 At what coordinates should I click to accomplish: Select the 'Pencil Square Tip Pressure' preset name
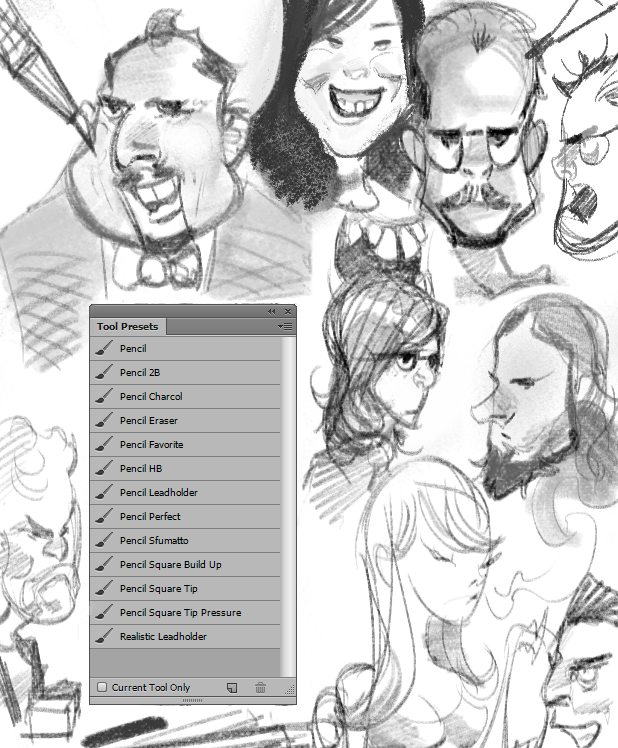pos(180,613)
